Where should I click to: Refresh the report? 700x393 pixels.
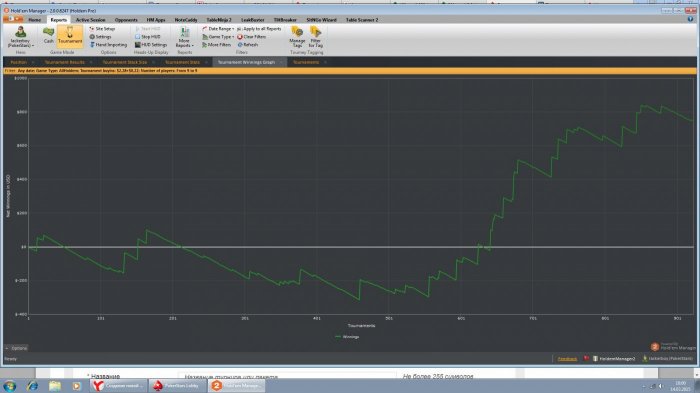[248, 45]
